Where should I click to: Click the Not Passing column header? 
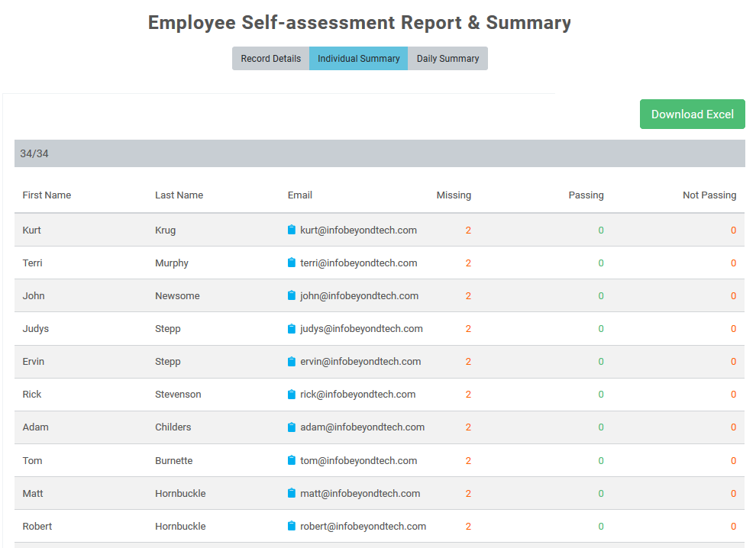click(x=709, y=195)
